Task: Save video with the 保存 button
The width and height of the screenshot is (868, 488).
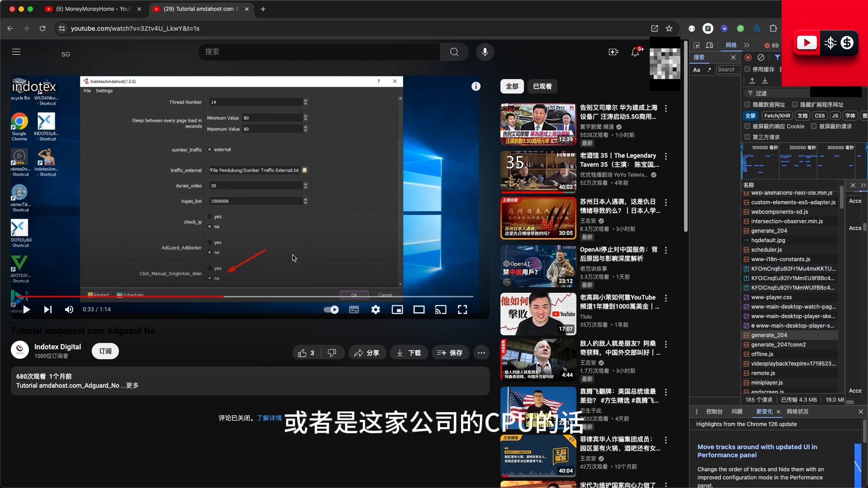Action: pos(450,353)
